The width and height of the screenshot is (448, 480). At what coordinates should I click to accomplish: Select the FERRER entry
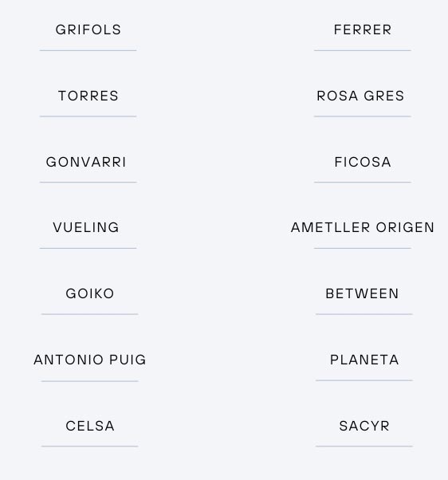point(363,30)
